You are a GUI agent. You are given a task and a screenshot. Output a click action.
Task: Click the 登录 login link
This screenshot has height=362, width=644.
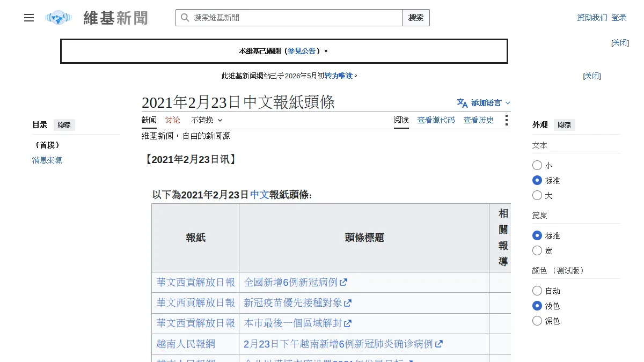(x=619, y=18)
